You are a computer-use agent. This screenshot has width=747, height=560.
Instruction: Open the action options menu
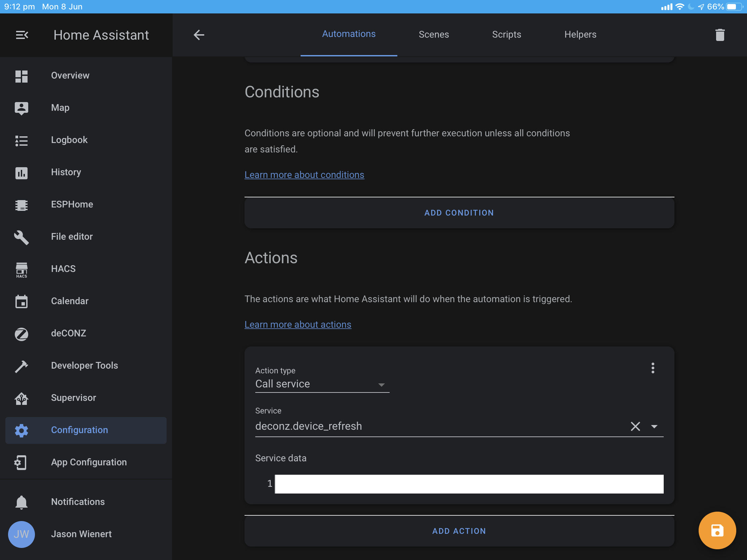(x=653, y=368)
